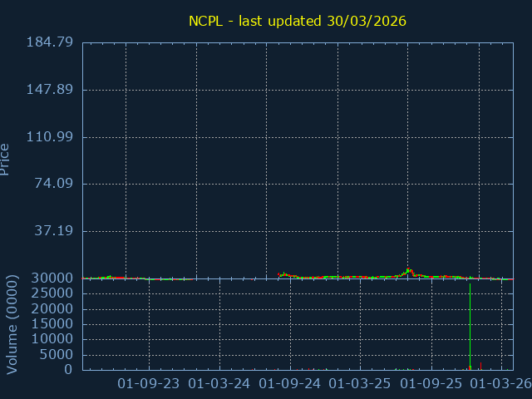Image resolution: width=532 pixels, height=399 pixels.
Task: Click the volume axis value 30000
Action: point(52,278)
